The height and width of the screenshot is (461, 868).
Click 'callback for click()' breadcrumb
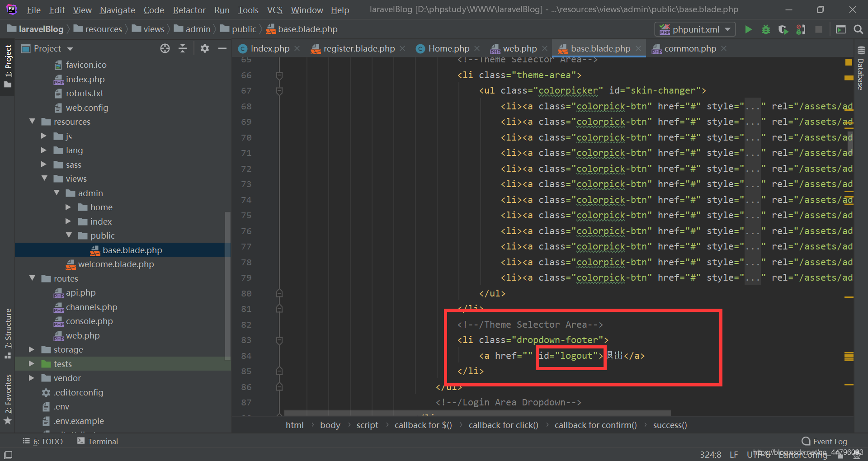503,425
